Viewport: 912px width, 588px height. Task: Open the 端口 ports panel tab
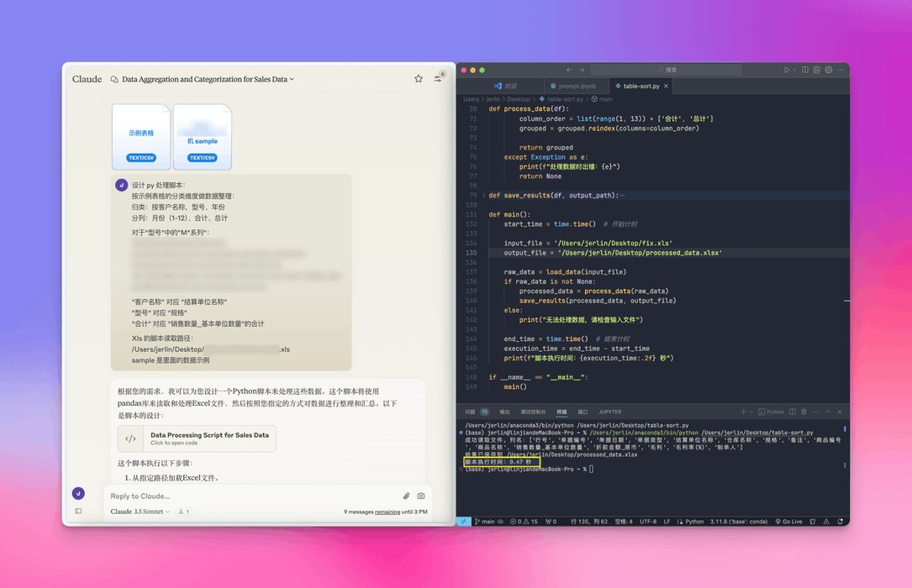coord(583,412)
